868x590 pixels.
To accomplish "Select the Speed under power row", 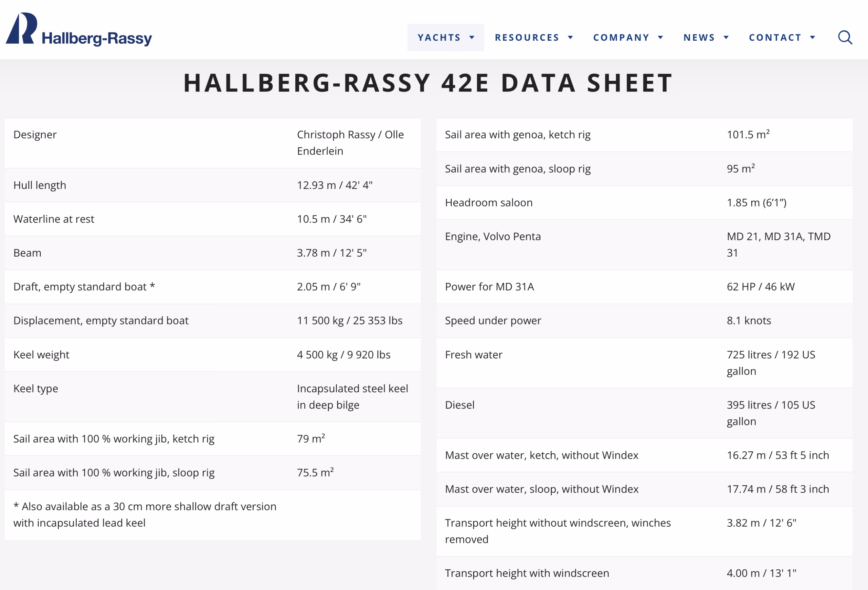I will [644, 321].
